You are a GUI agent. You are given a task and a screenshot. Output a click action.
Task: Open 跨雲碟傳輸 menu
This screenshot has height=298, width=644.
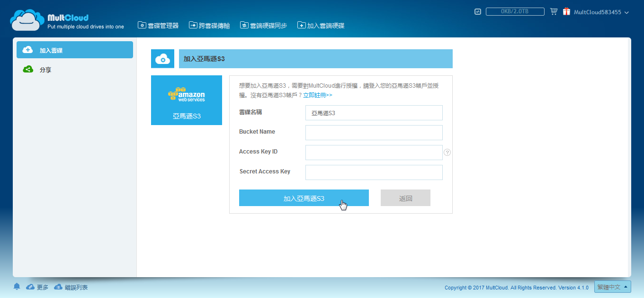(209, 26)
